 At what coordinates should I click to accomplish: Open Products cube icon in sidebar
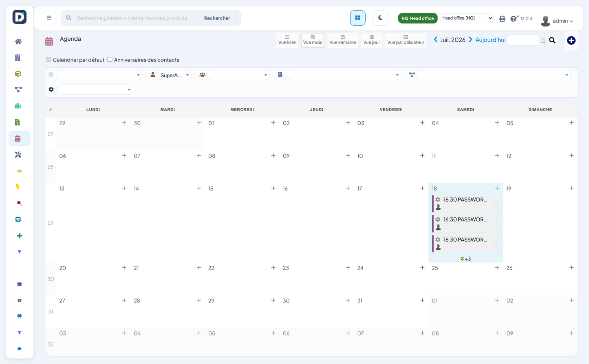pos(18,74)
